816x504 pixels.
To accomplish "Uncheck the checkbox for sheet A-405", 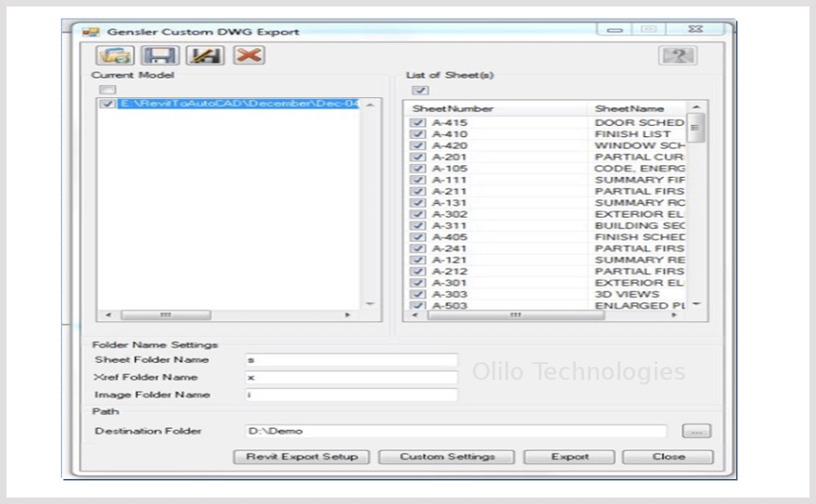I will coord(417,237).
